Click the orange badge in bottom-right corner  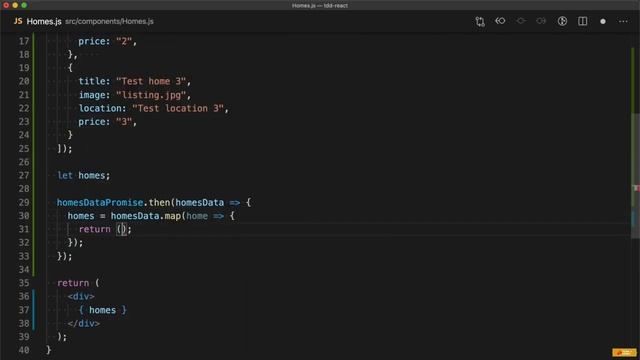pos(624,352)
